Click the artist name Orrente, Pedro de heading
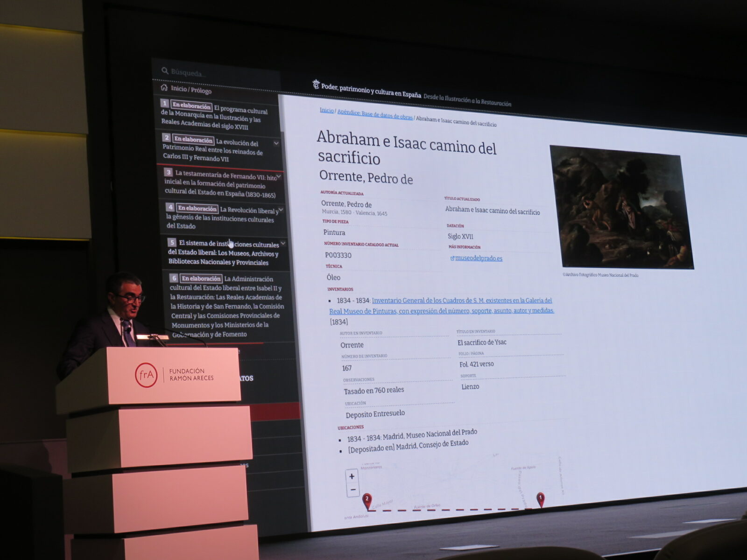Viewport: 747px width, 560px height. pos(366,177)
